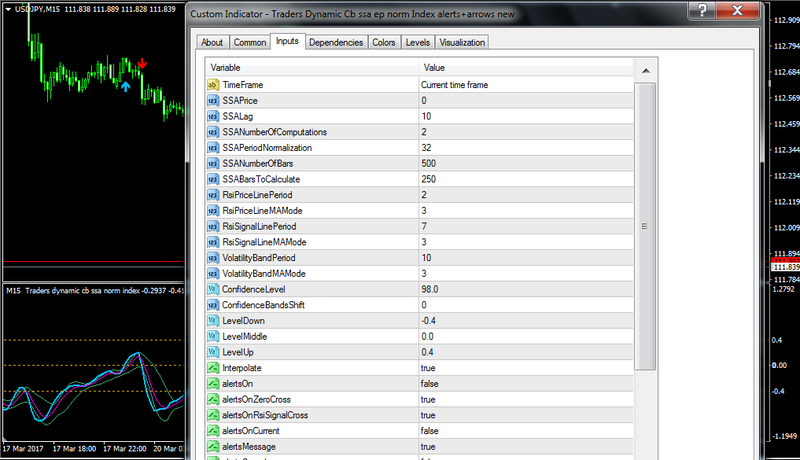This screenshot has height=460, width=800.
Task: Select the alertsMessage value true
Action: point(428,447)
